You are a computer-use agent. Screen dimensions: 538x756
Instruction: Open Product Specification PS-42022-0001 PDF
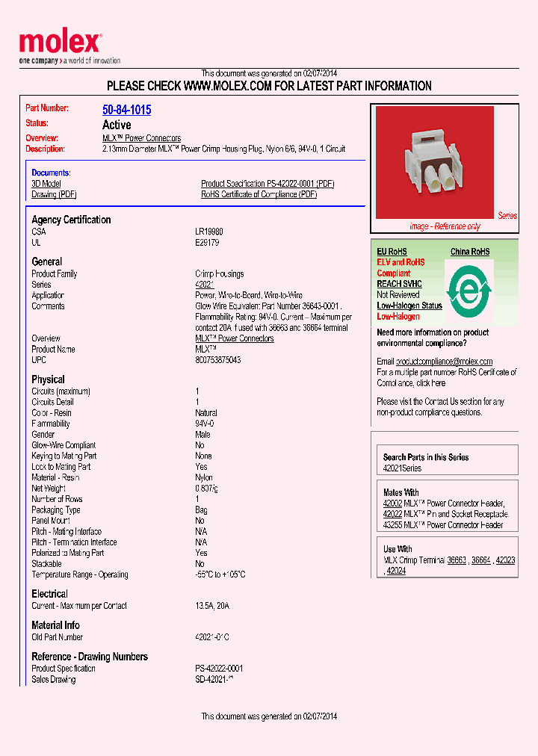268,184
